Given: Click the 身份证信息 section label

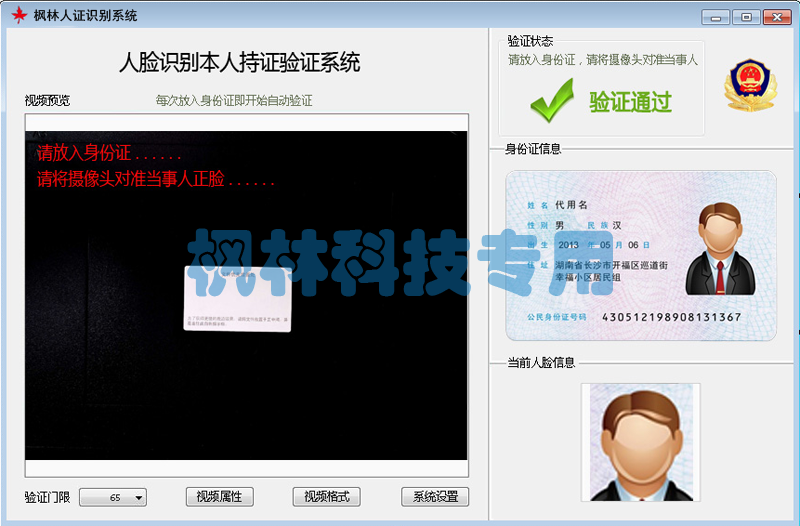Looking at the screenshot, I should [x=533, y=148].
